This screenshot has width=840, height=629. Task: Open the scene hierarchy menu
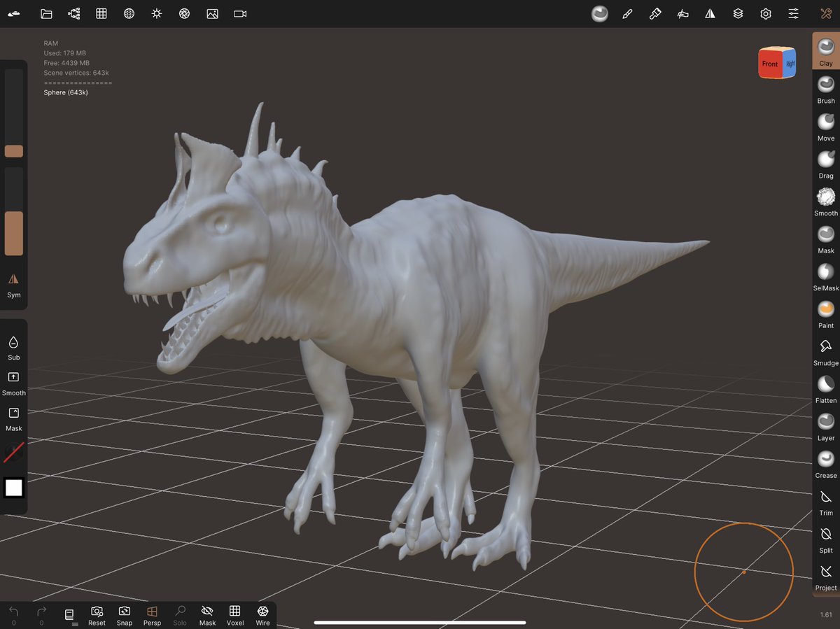click(73, 13)
